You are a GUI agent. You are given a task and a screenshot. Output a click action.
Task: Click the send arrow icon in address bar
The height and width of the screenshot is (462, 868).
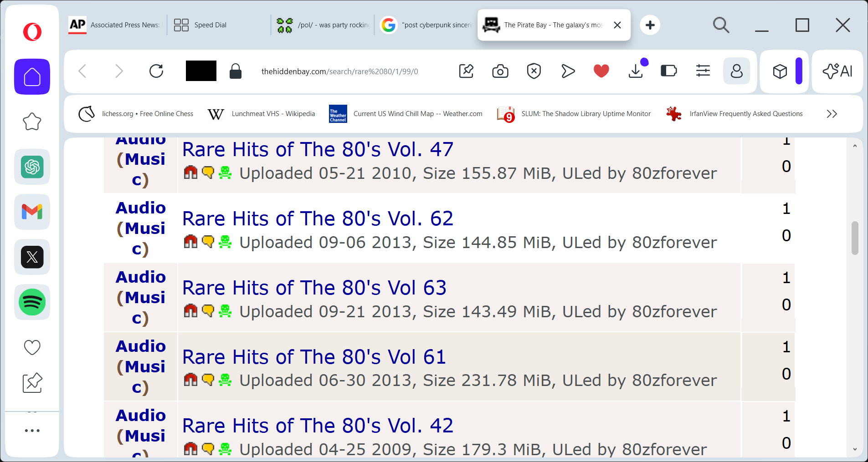568,71
